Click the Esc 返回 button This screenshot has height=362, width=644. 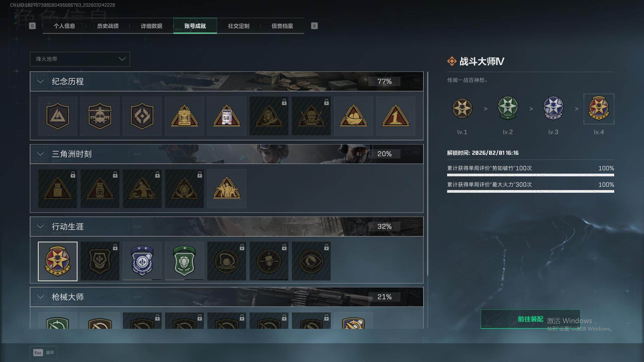[x=44, y=353]
